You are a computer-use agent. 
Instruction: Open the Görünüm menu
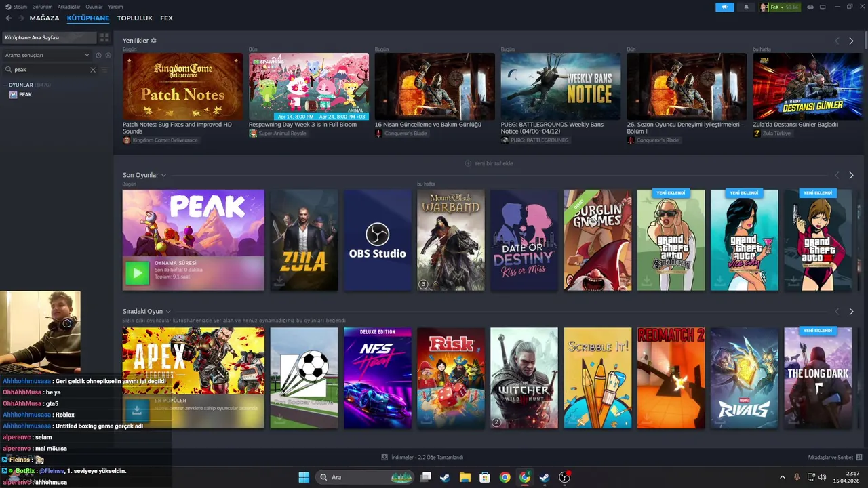tap(42, 7)
